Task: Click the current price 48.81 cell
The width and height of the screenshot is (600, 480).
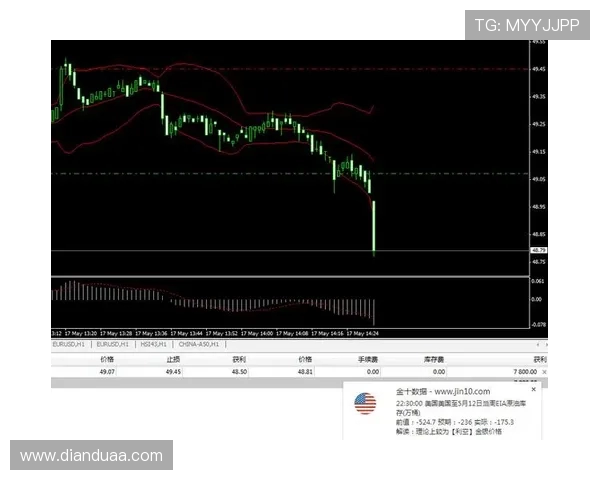Action: [x=305, y=370]
